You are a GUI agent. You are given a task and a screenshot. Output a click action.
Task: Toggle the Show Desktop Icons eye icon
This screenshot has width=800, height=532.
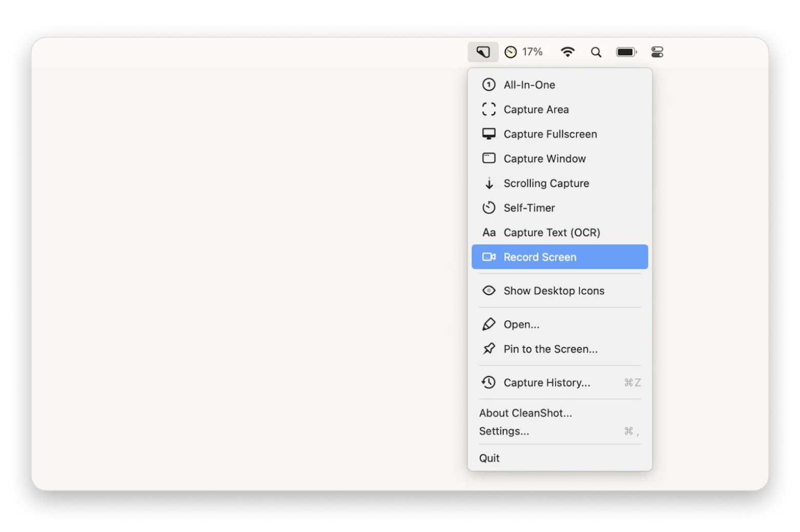pyautogui.click(x=489, y=291)
